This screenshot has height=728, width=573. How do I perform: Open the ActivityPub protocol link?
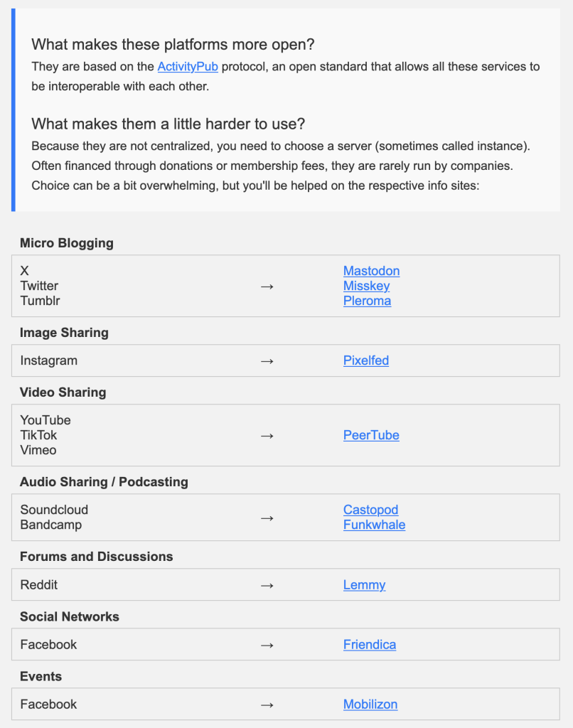click(x=188, y=67)
